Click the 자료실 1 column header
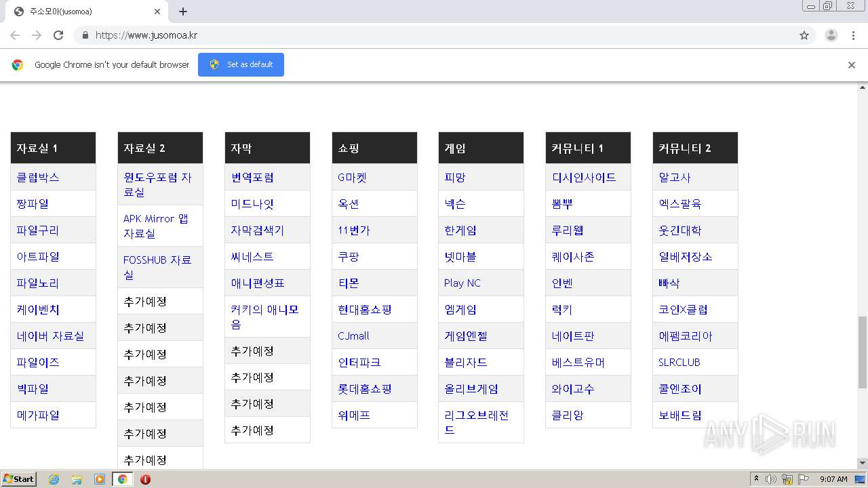Screen dimensions: 868x488 53,148
